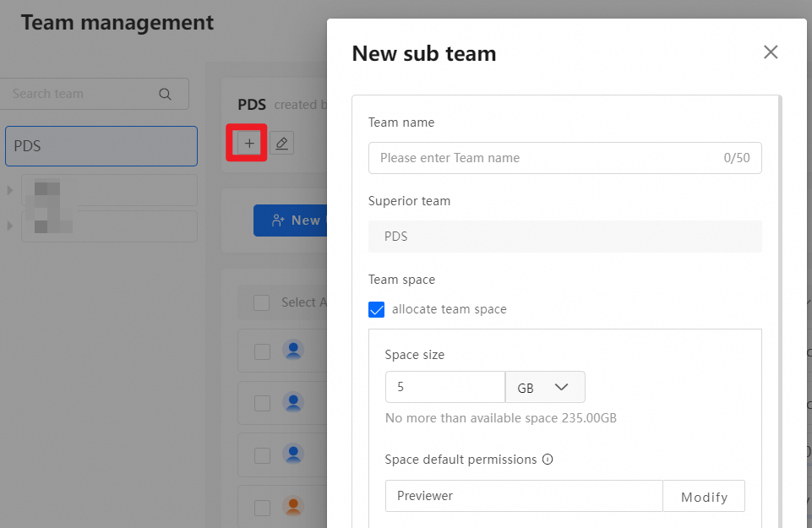Click the Space default permissions info icon
The image size is (812, 528).
548,460
